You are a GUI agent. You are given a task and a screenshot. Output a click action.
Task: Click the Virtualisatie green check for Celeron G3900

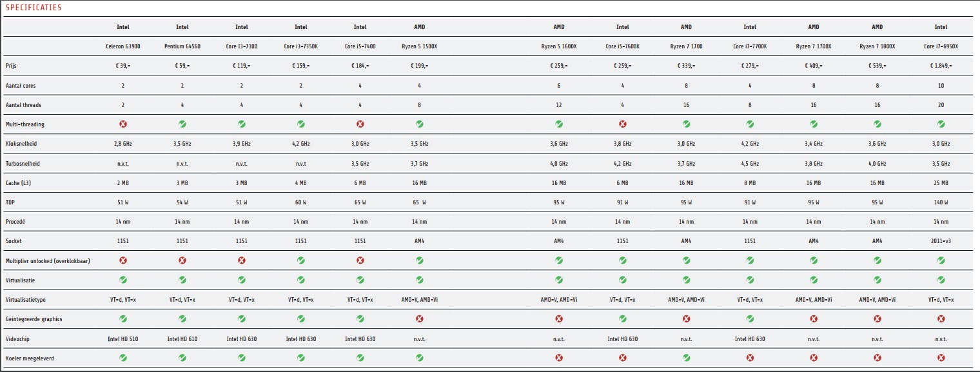pos(123,280)
